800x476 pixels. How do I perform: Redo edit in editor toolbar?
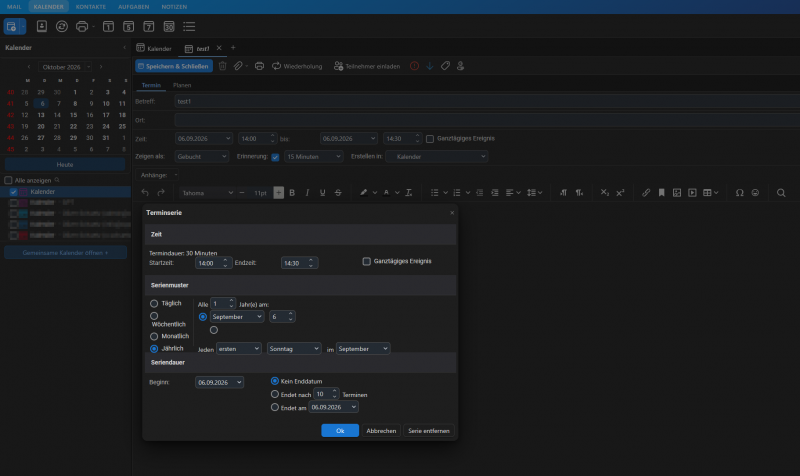pyautogui.click(x=161, y=192)
